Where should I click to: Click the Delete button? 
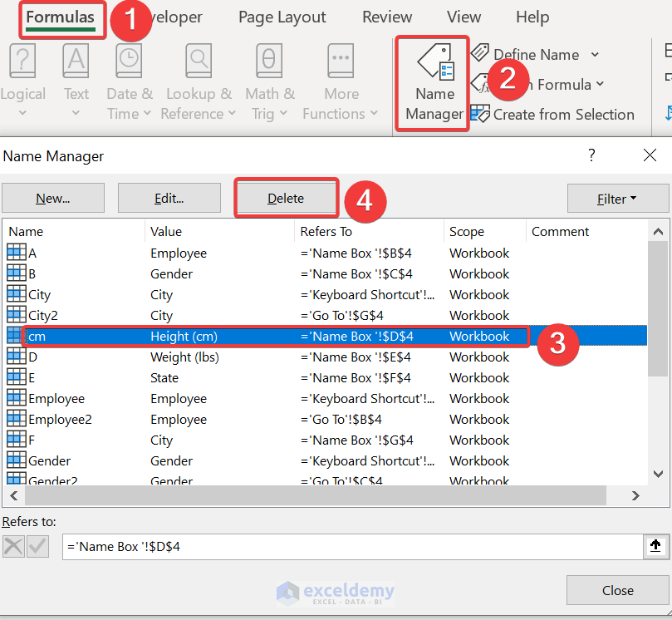(286, 198)
